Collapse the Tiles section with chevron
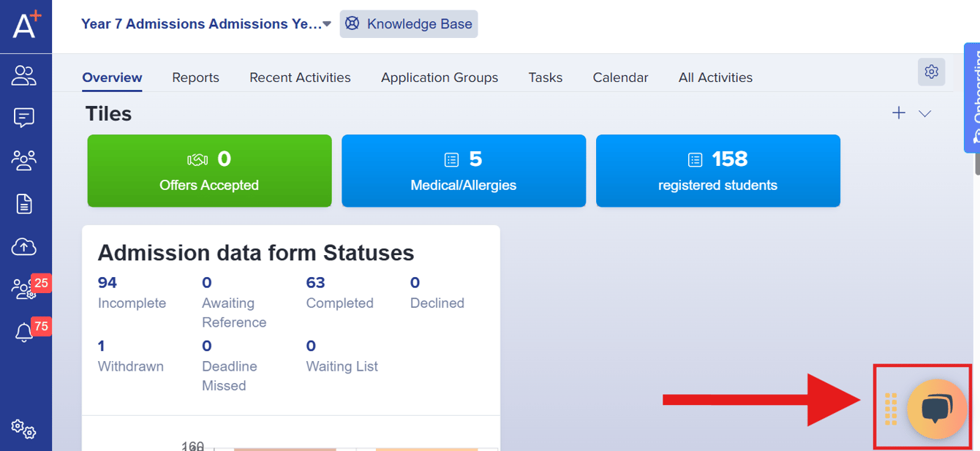980x451 pixels. [x=925, y=113]
